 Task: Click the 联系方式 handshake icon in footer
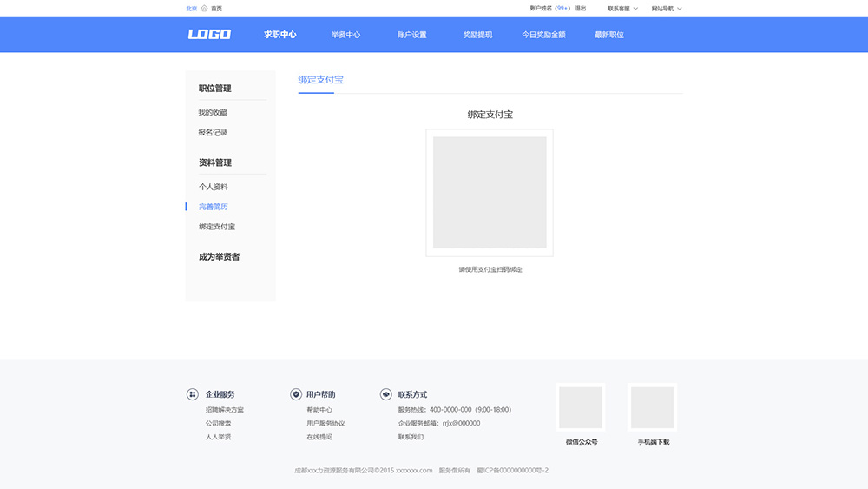pos(386,394)
